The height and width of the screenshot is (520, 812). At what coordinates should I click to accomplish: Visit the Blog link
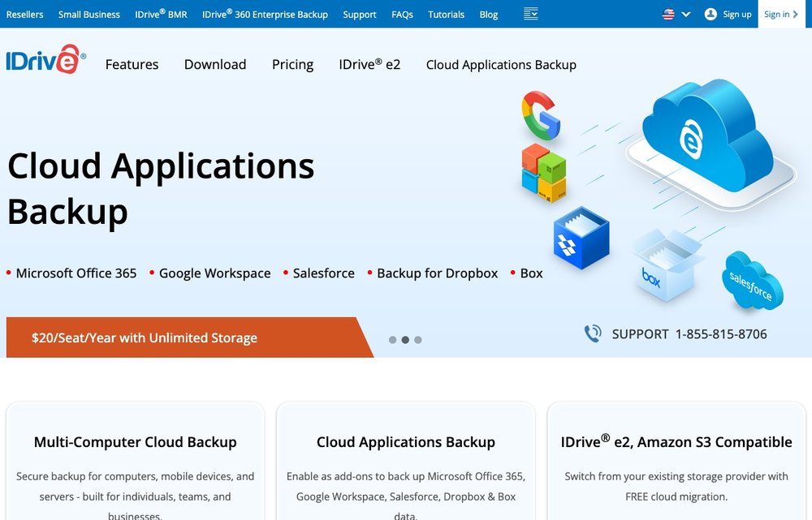click(488, 15)
